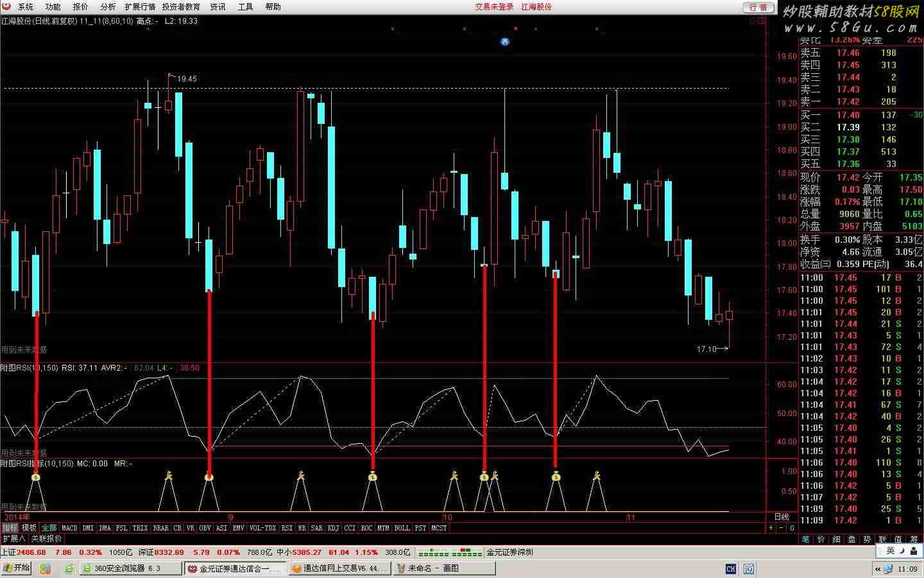
Task: Open 360安全浏览器 taskbar window
Action: pyautogui.click(x=130, y=568)
